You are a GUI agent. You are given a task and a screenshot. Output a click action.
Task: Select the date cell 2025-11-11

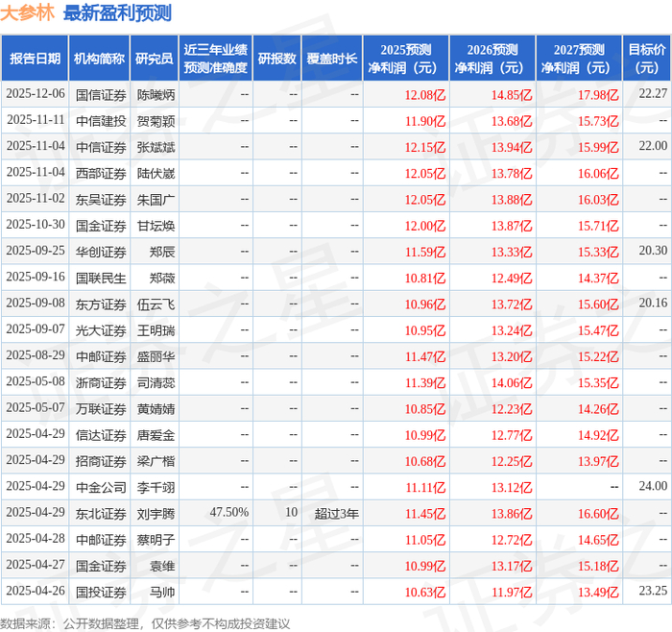[x=36, y=120]
